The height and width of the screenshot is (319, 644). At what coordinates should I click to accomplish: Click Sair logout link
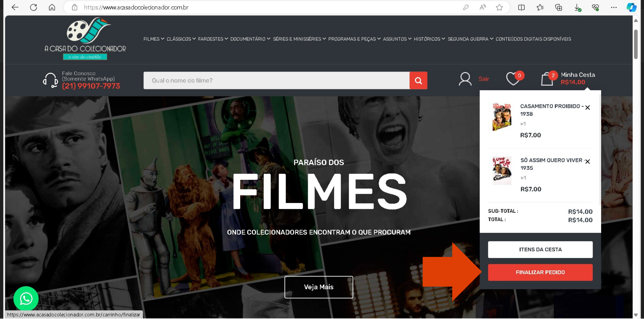click(x=484, y=79)
